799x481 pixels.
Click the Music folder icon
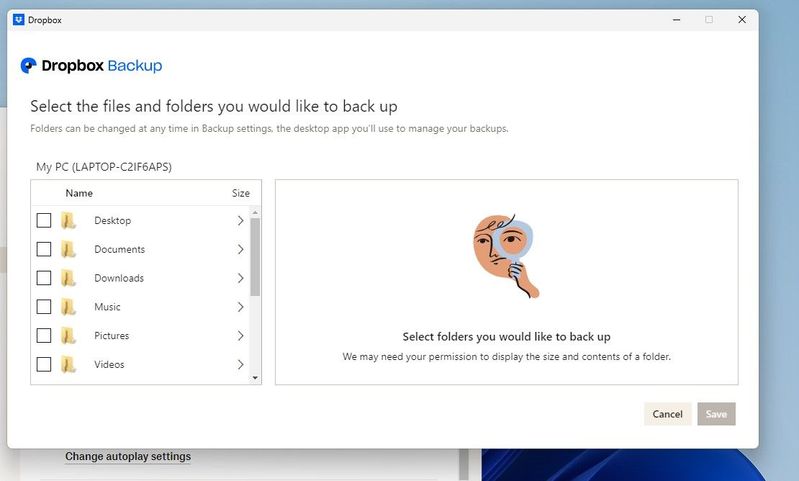68,307
